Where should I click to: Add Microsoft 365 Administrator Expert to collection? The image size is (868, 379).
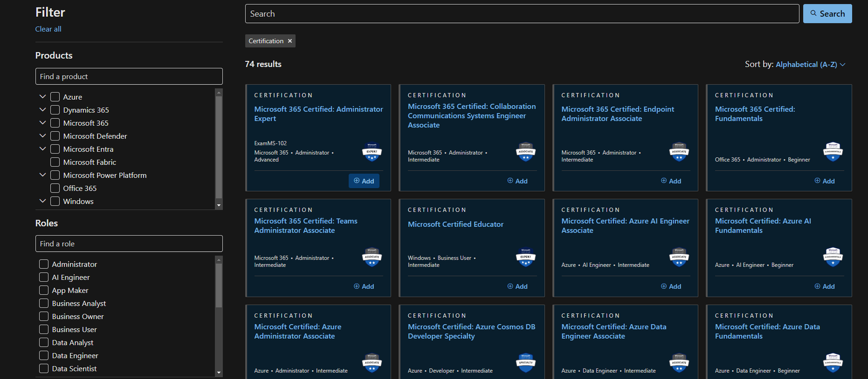364,181
